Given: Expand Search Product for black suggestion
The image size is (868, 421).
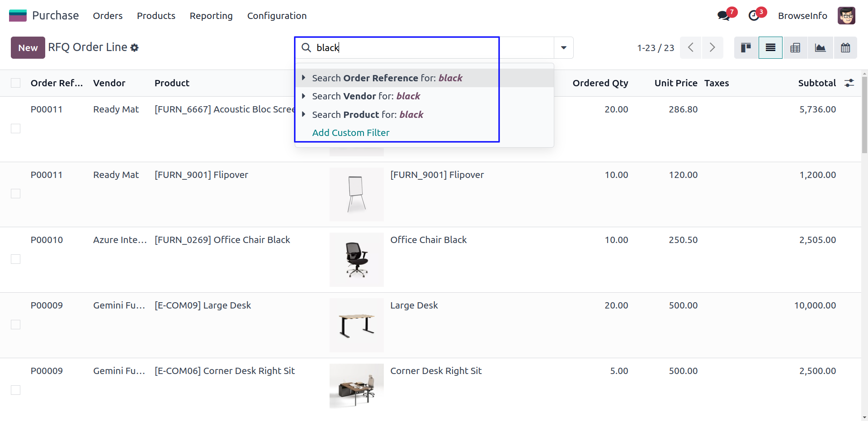Looking at the screenshot, I should click(x=303, y=115).
